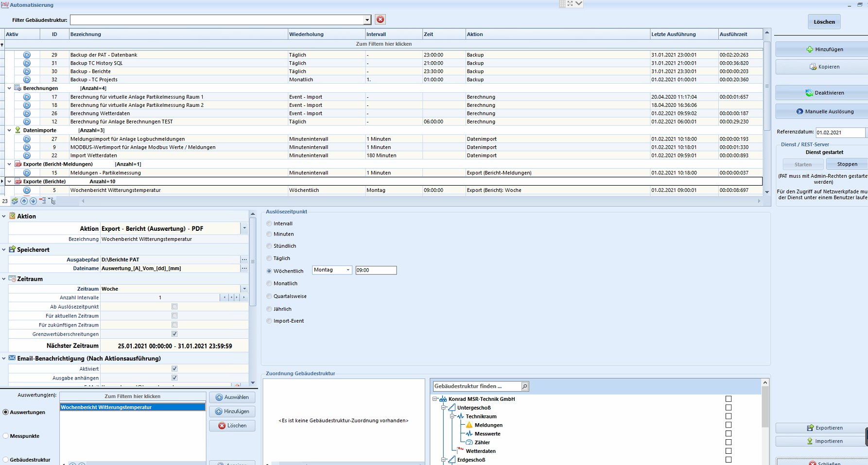Click the blue down-arrow icon below the table
The height and width of the screenshot is (465, 868).
click(33, 201)
